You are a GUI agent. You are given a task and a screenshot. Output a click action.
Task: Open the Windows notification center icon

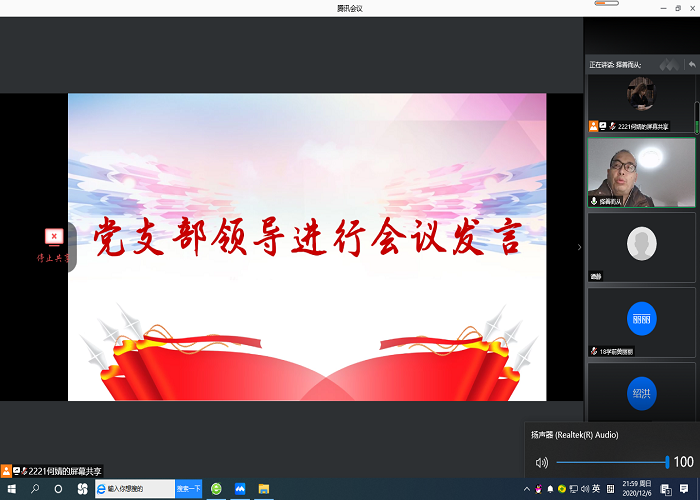pyautogui.click(x=684, y=489)
